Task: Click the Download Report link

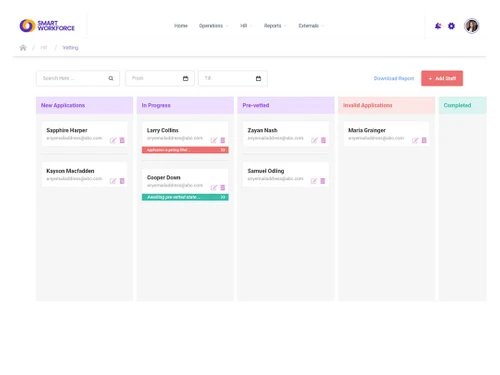Action: click(394, 78)
